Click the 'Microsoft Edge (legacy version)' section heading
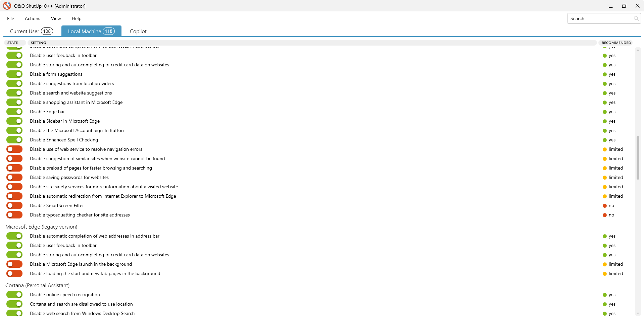This screenshot has width=644, height=319. click(41, 227)
